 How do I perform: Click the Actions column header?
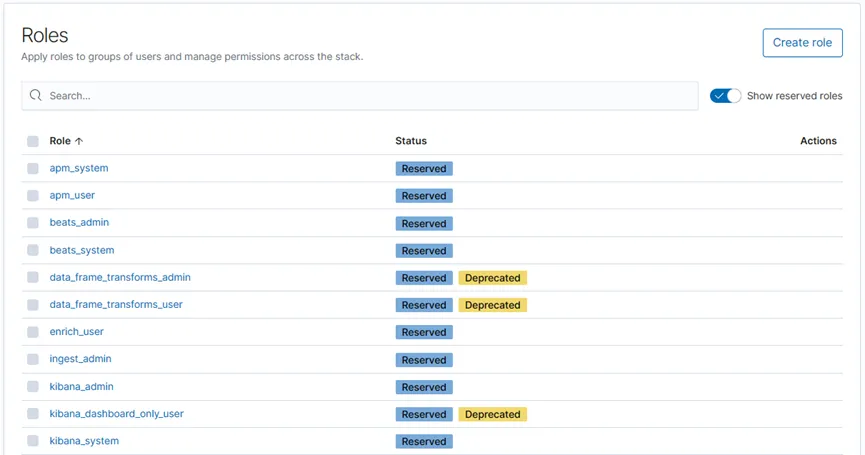pos(818,141)
